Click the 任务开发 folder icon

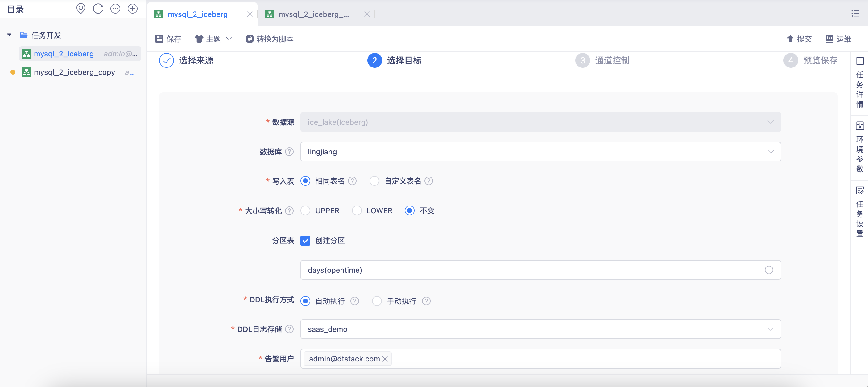pyautogui.click(x=23, y=35)
